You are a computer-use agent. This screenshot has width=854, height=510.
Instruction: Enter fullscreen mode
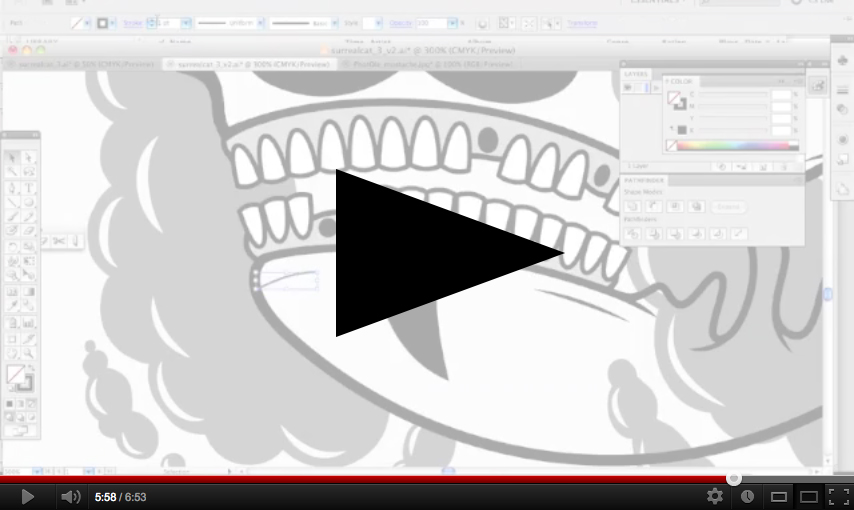(x=839, y=497)
